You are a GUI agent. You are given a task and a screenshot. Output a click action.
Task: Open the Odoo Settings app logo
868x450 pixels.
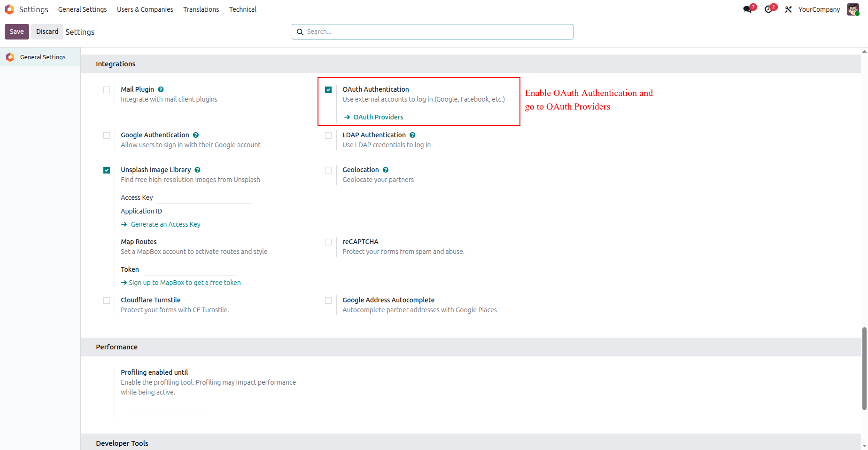9,9
